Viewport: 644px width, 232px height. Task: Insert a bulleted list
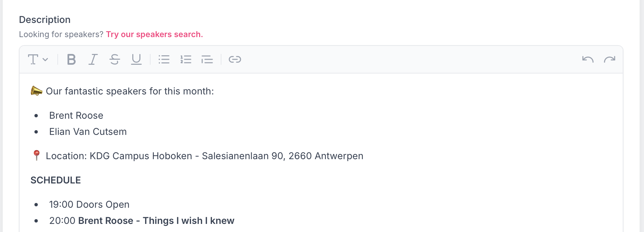coord(164,60)
